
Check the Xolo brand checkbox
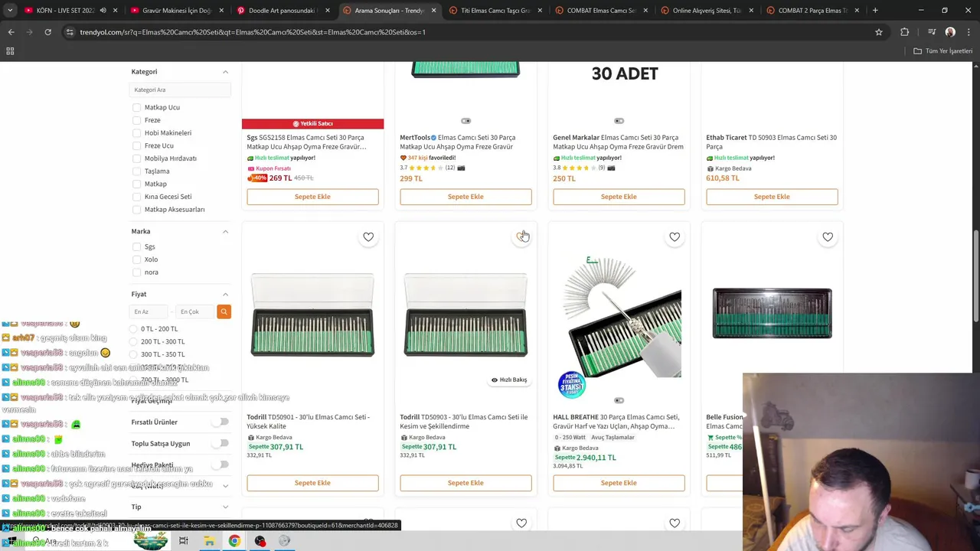(136, 259)
